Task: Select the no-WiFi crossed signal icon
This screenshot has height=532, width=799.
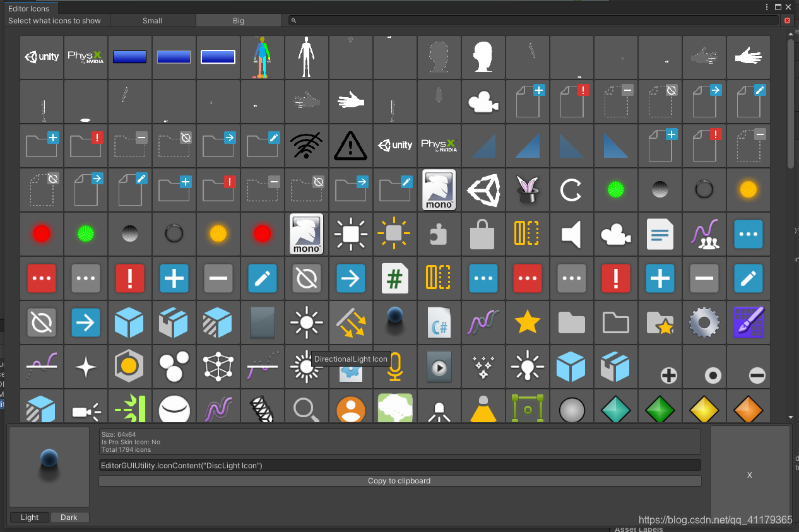Action: [x=306, y=146]
